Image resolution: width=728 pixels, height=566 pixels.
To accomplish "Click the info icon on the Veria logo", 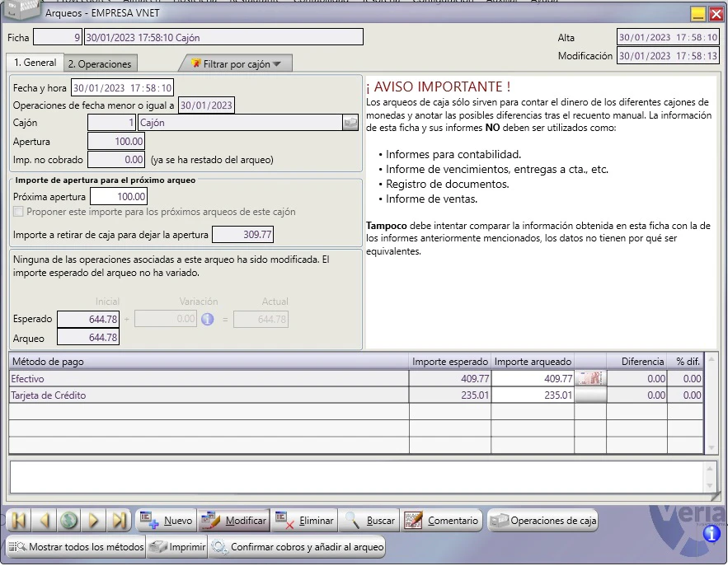I will click(x=711, y=534).
